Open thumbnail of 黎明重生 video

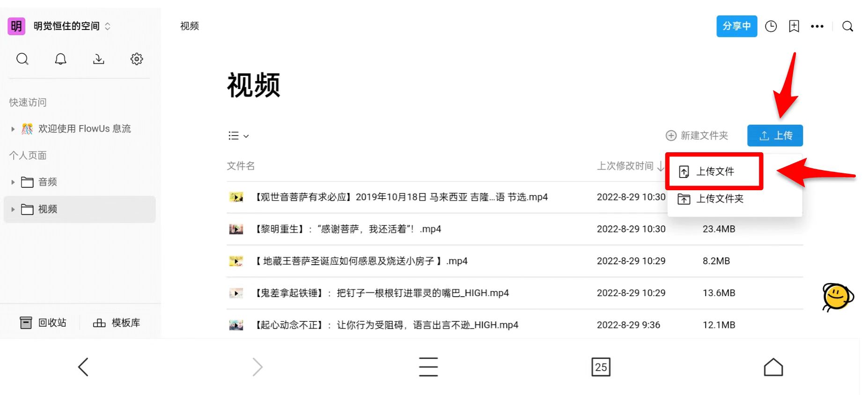point(236,229)
